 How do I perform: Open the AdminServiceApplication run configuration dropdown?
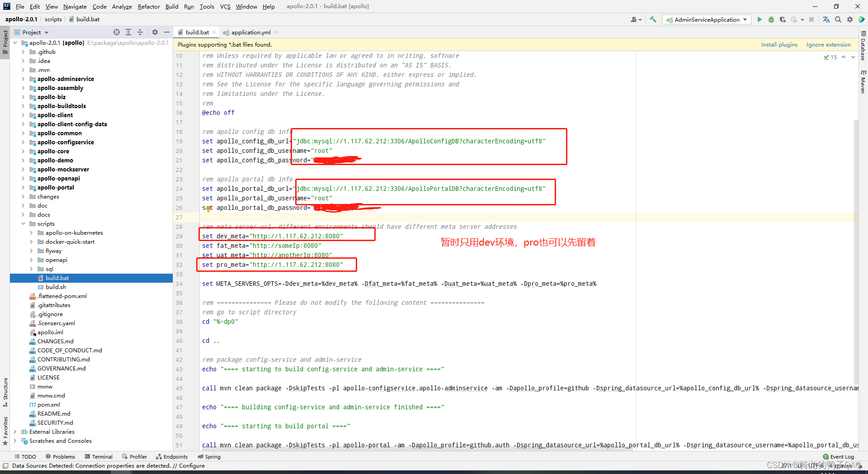click(x=706, y=19)
